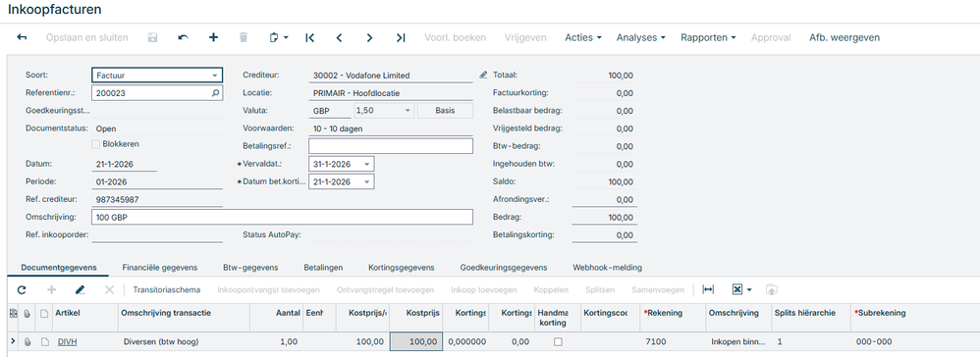Switch to the Btw-gegevens tab
980x357 pixels.
250,267
